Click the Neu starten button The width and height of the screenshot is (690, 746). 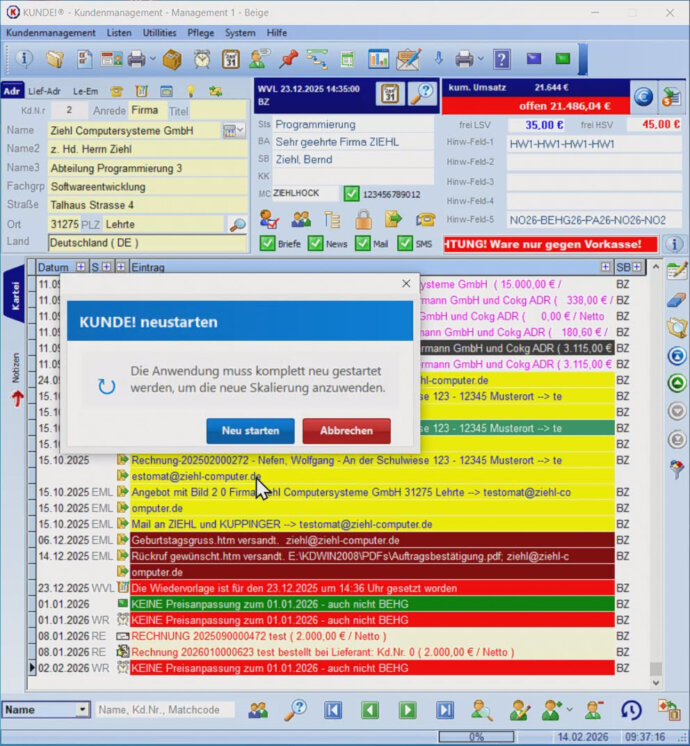250,431
